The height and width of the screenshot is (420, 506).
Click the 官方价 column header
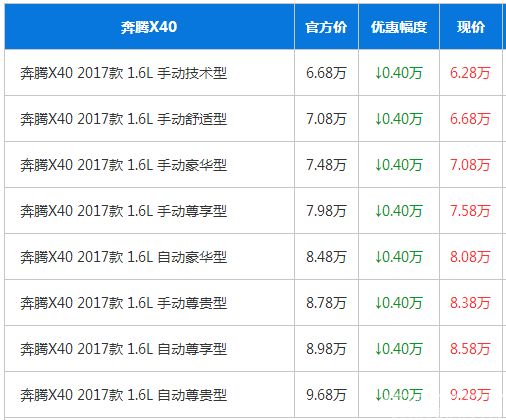326,27
